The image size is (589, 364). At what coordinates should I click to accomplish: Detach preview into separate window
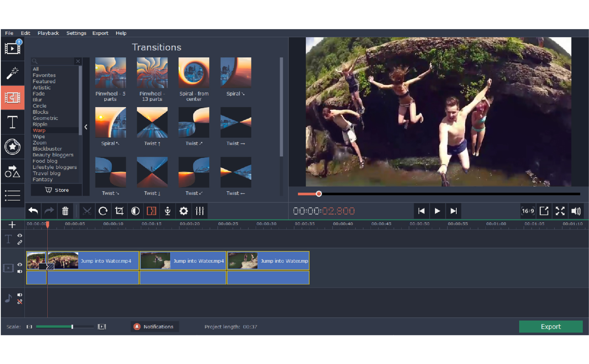(544, 211)
